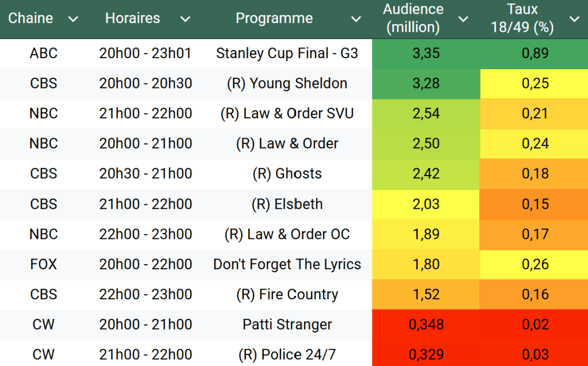Expand the Horaires column sort chevron

185,19
